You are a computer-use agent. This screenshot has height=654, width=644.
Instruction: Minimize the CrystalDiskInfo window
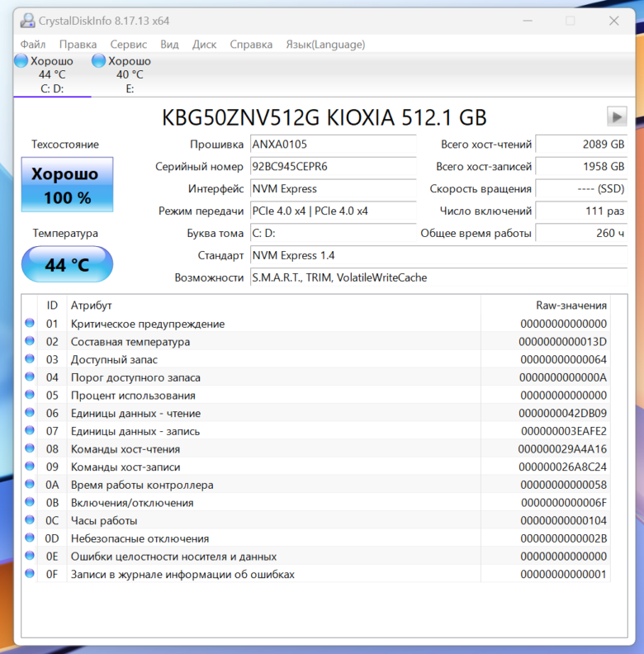tap(528, 21)
